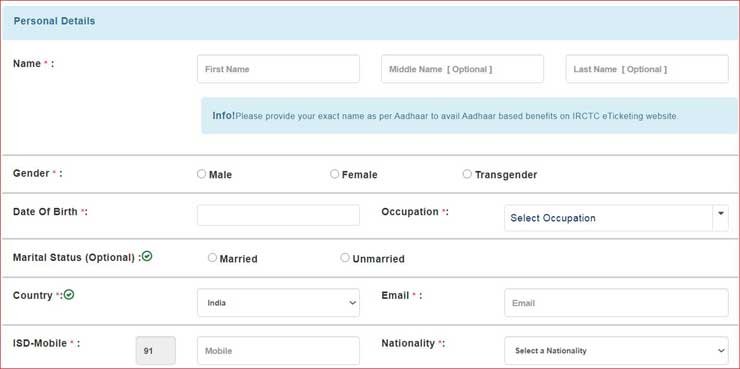Click the green check icon beside Country

click(69, 294)
